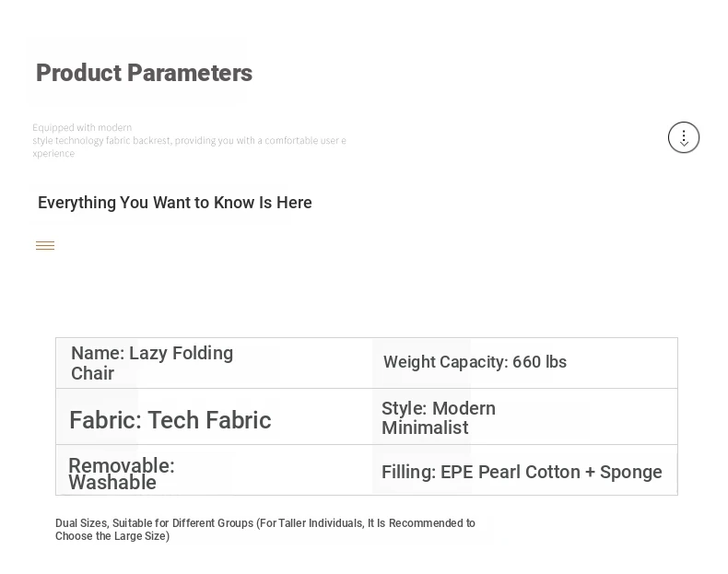Click the three-line tan menu icon
Viewport: 728px width, 574px height.
45,245
